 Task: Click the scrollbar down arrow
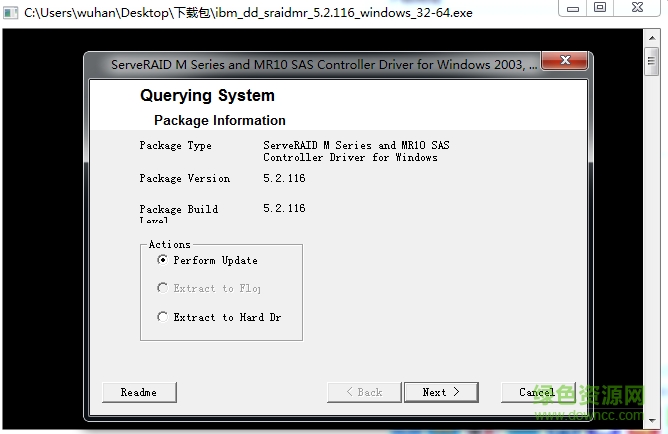[x=652, y=420]
